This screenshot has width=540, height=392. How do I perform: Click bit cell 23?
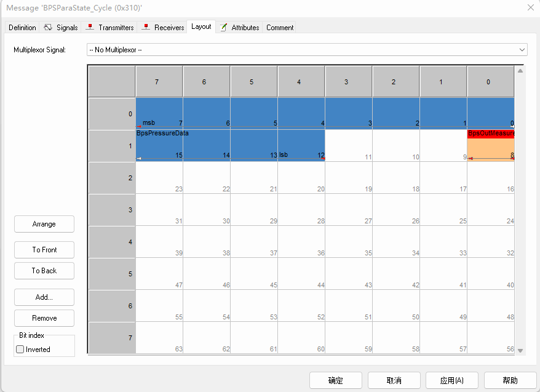[x=159, y=178]
